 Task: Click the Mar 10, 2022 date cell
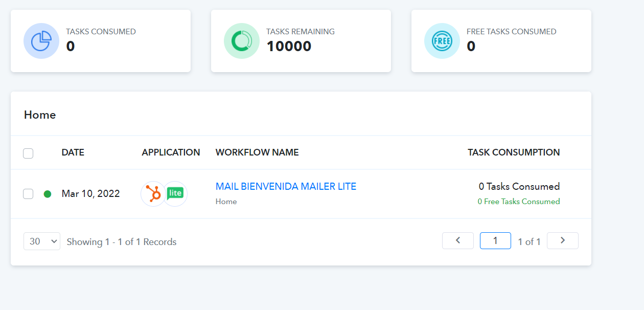90,194
